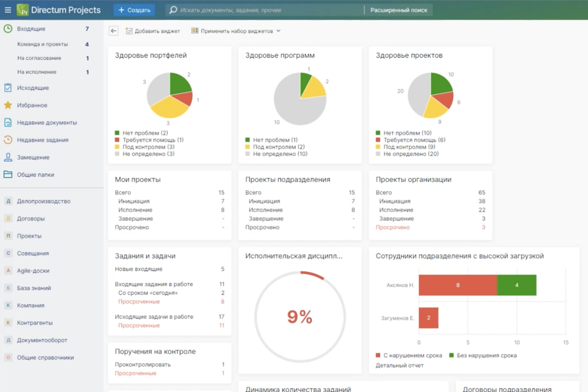Image resolution: width=588 pixels, height=392 pixels.
Task: Expand Применить набор виджетов dropdown arrow
Action: tap(278, 31)
